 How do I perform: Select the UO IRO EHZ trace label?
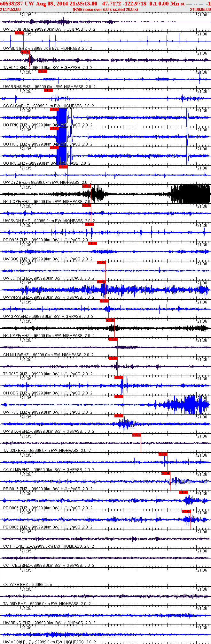[47, 163]
